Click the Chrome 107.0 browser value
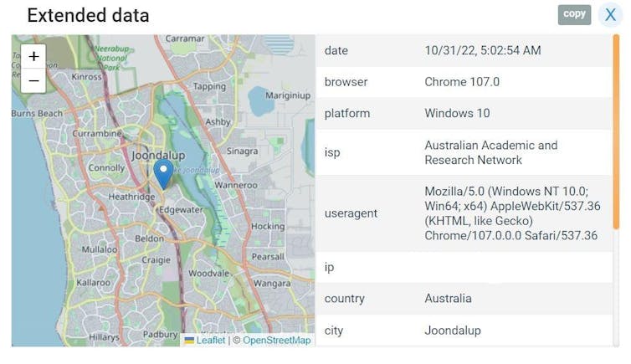Image resolution: width=631 pixels, height=364 pixels. (462, 82)
